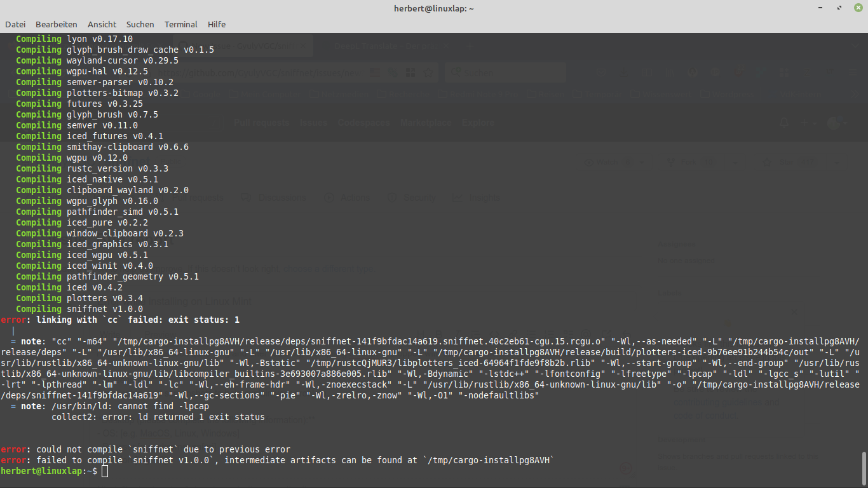Click the magnifier icon in the Suchen field
This screenshot has height=488, width=868.
point(455,74)
